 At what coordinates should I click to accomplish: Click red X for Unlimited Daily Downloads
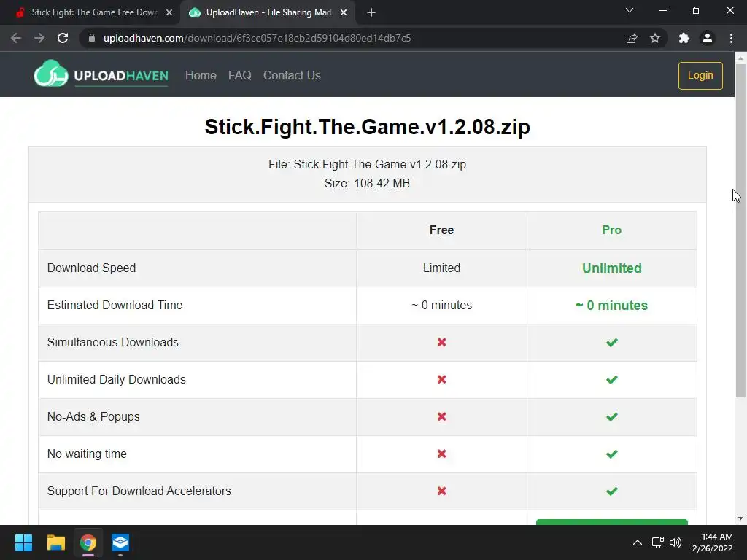click(441, 379)
